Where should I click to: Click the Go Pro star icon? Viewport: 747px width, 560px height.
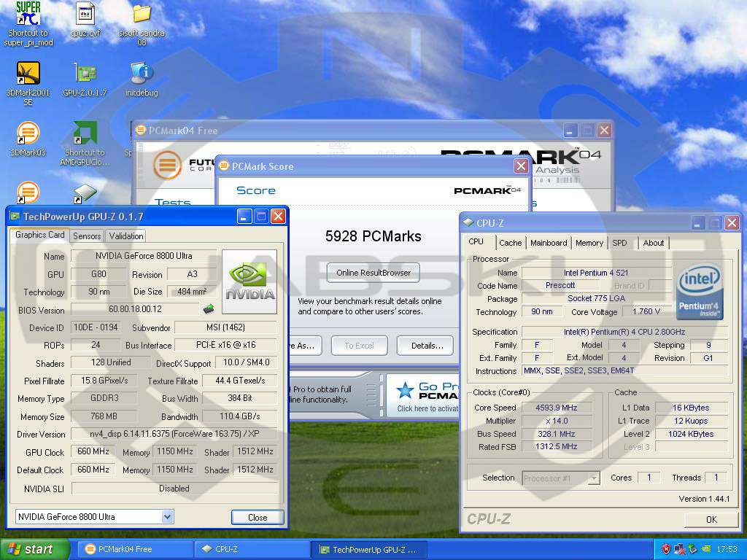[405, 390]
